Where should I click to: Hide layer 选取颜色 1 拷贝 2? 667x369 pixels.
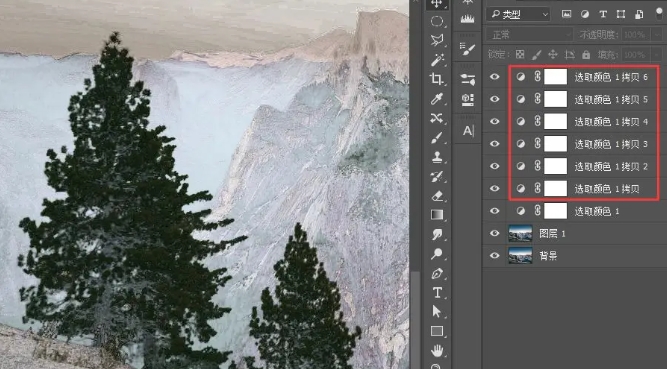pos(494,166)
